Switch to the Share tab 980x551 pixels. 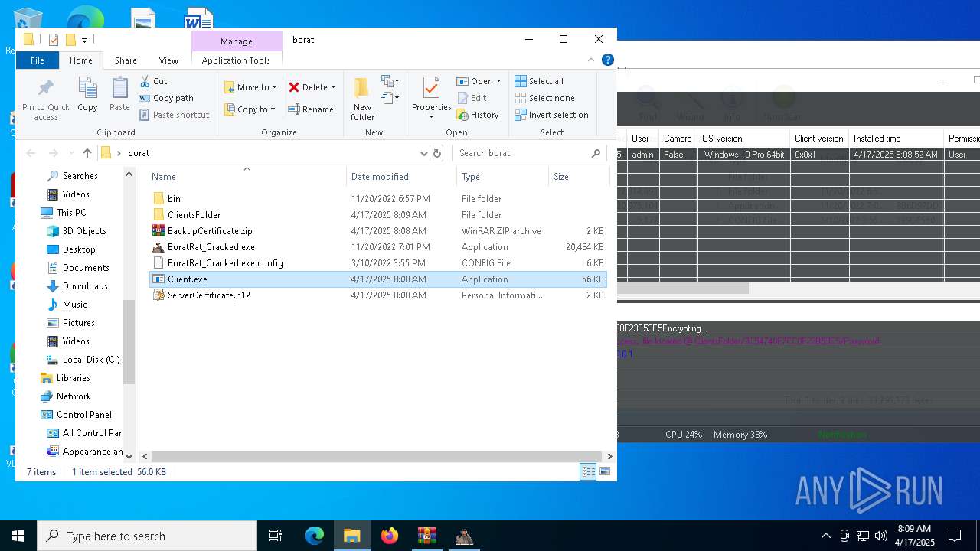[126, 60]
